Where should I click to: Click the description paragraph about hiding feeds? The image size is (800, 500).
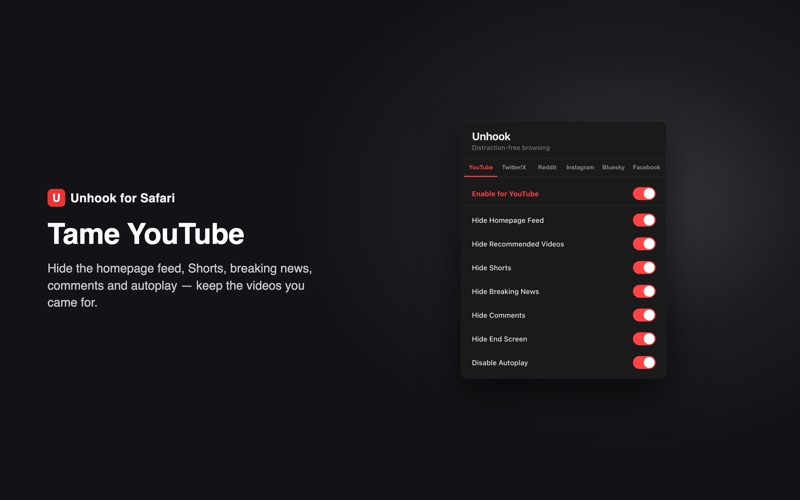pos(180,285)
